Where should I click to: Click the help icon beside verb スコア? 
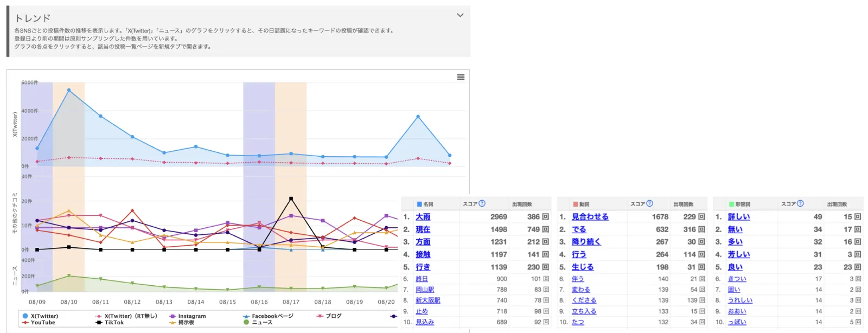tap(649, 203)
